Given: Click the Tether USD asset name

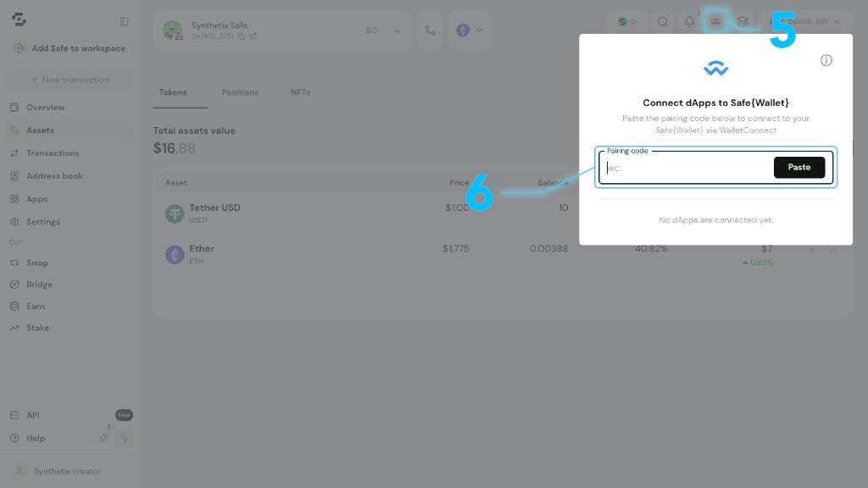Looking at the screenshot, I should (x=214, y=208).
